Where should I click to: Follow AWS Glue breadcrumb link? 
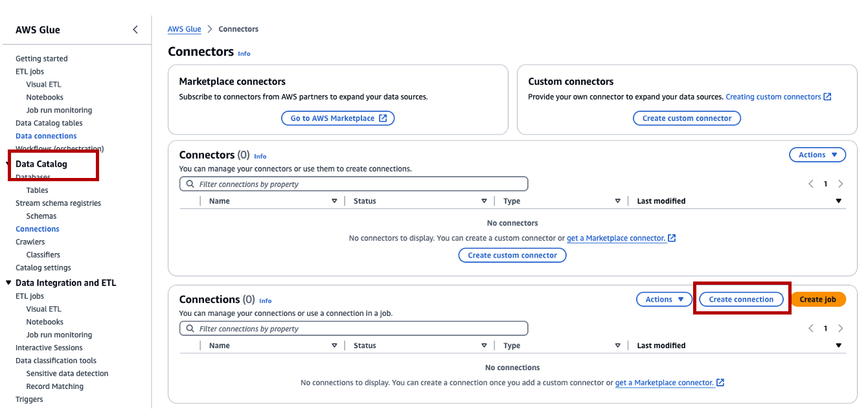pyautogui.click(x=184, y=29)
